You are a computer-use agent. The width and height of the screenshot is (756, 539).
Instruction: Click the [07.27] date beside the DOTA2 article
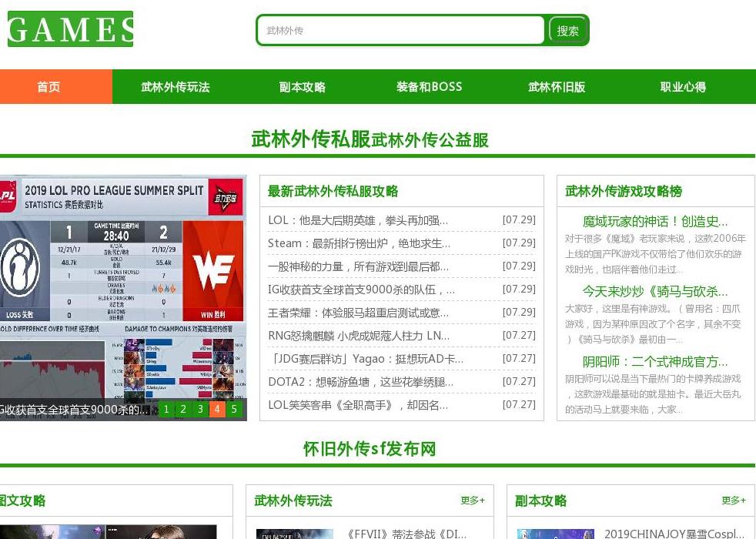519,382
